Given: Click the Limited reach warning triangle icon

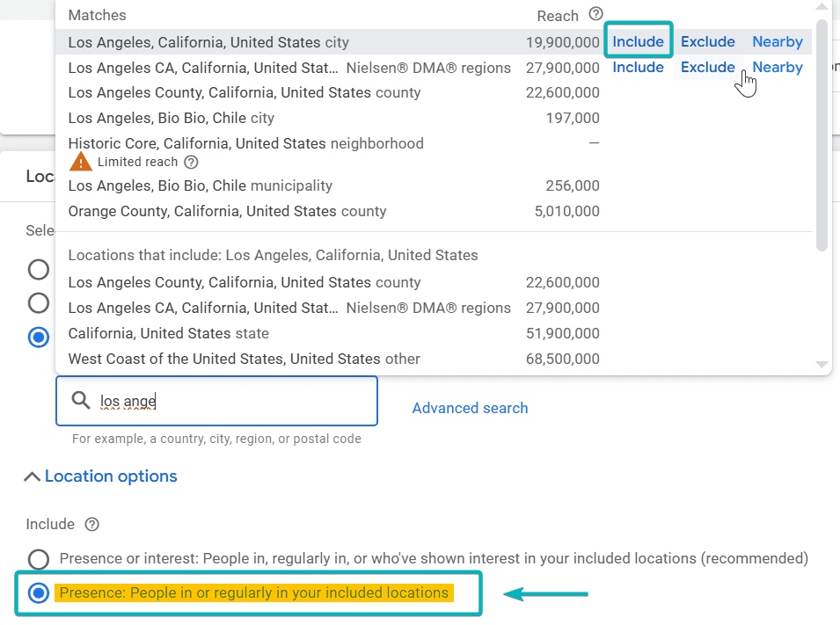Looking at the screenshot, I should click(x=81, y=162).
